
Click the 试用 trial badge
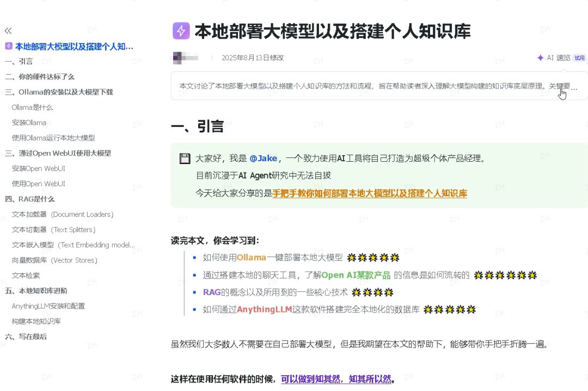pyautogui.click(x=579, y=58)
